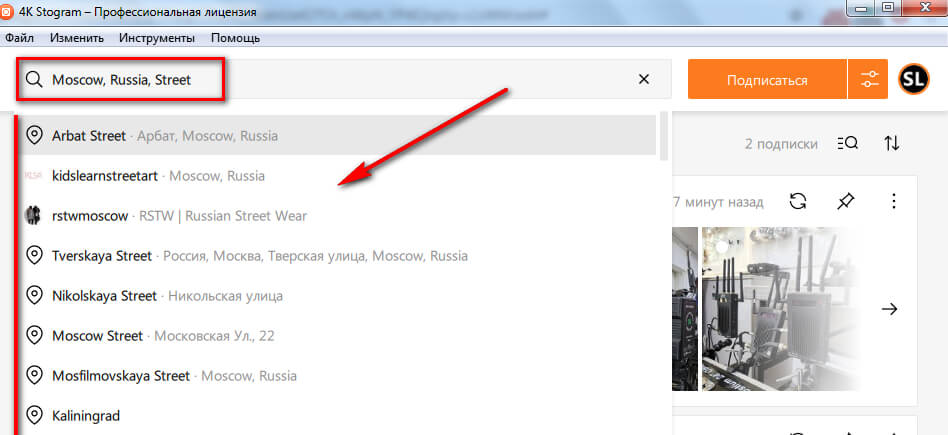Open the Файл menu
Screen dimensions: 948x435
(x=19, y=38)
